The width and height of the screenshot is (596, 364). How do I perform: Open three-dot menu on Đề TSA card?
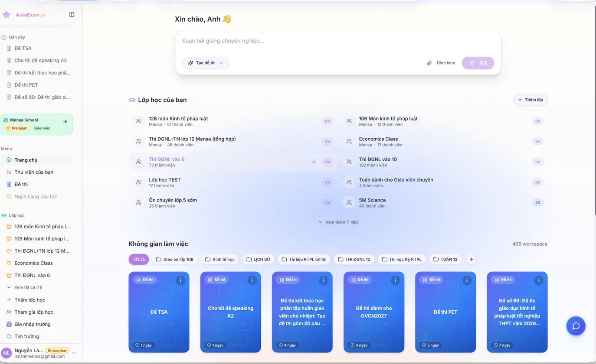[180, 280]
